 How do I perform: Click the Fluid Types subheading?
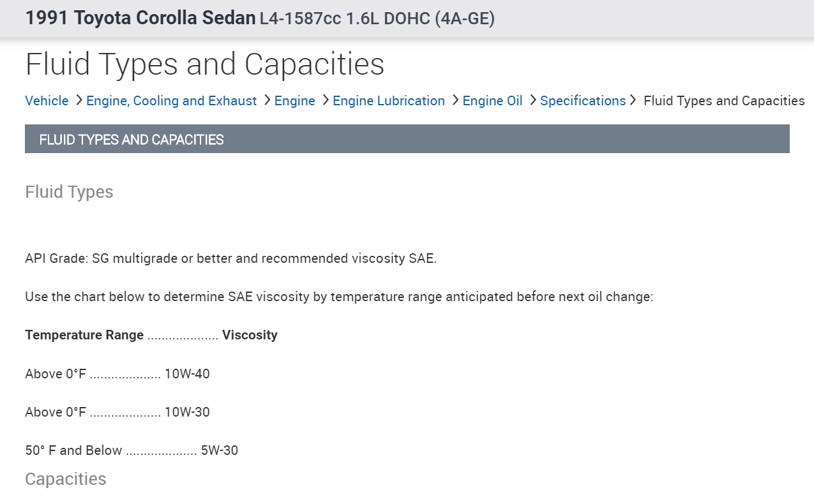[x=69, y=192]
